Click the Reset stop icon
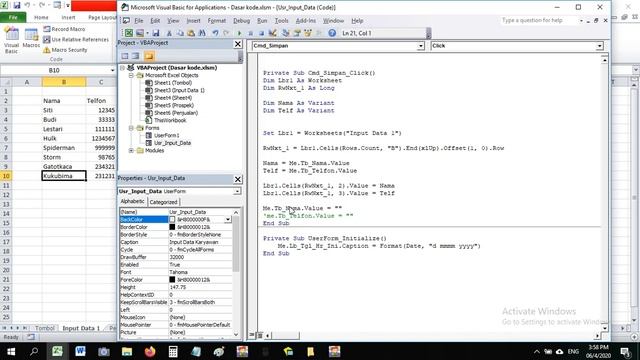 261,33
